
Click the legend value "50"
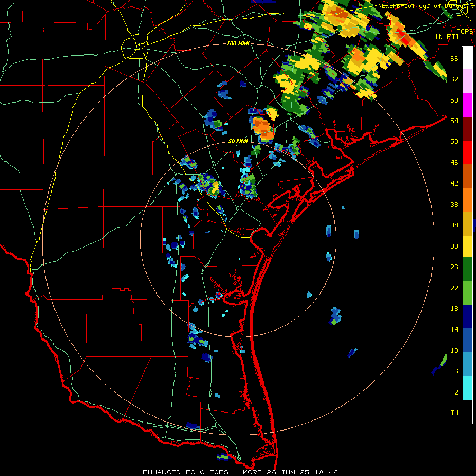click(x=454, y=142)
